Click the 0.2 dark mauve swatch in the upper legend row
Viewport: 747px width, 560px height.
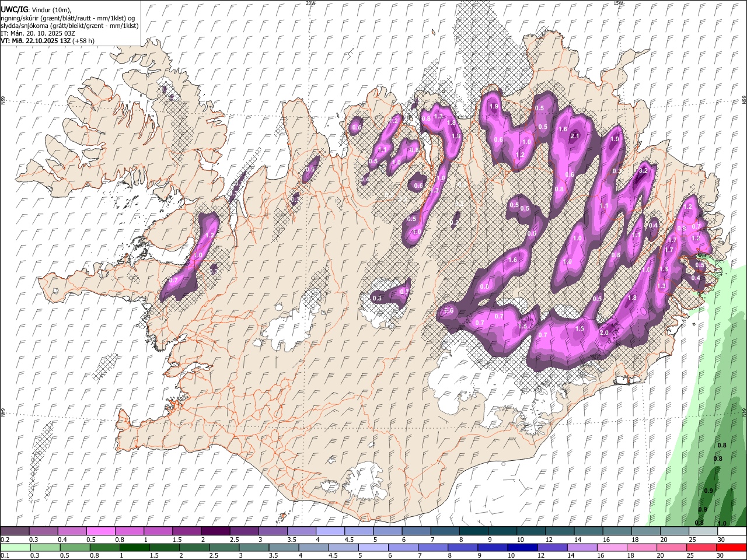click(x=15, y=531)
